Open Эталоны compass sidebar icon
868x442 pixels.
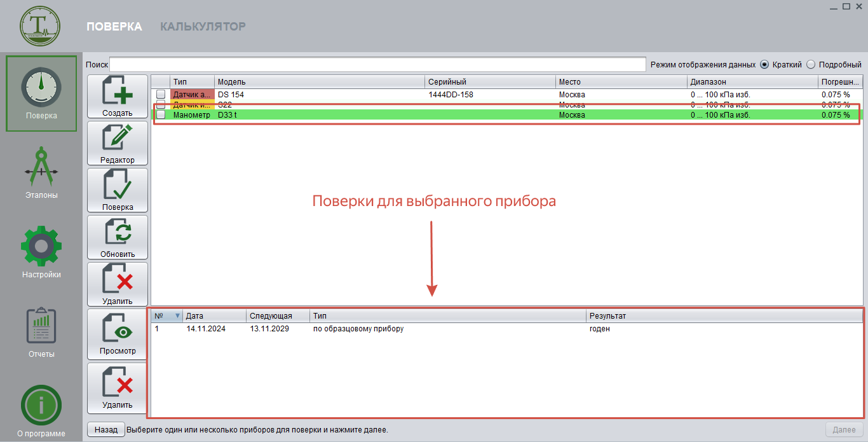click(x=41, y=170)
